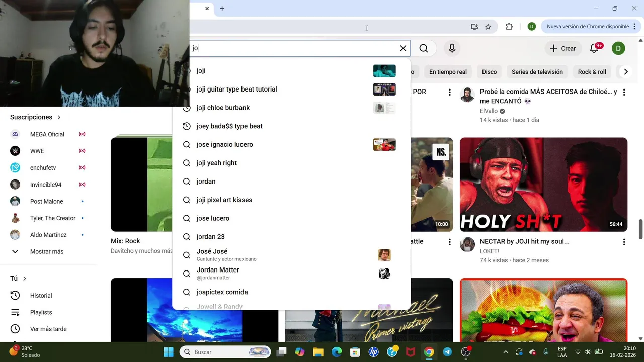Select the 'jordan' suggestion
The width and height of the screenshot is (644, 362).
(292, 182)
